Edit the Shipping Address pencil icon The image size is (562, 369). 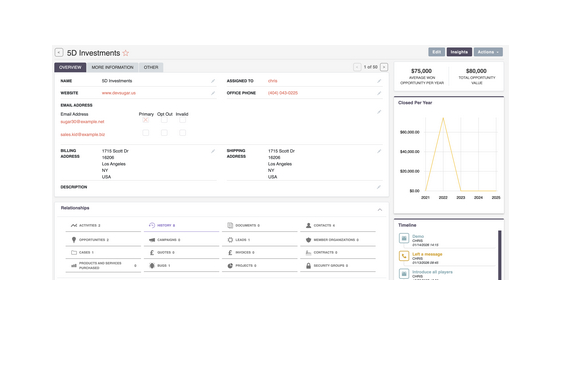point(379,151)
